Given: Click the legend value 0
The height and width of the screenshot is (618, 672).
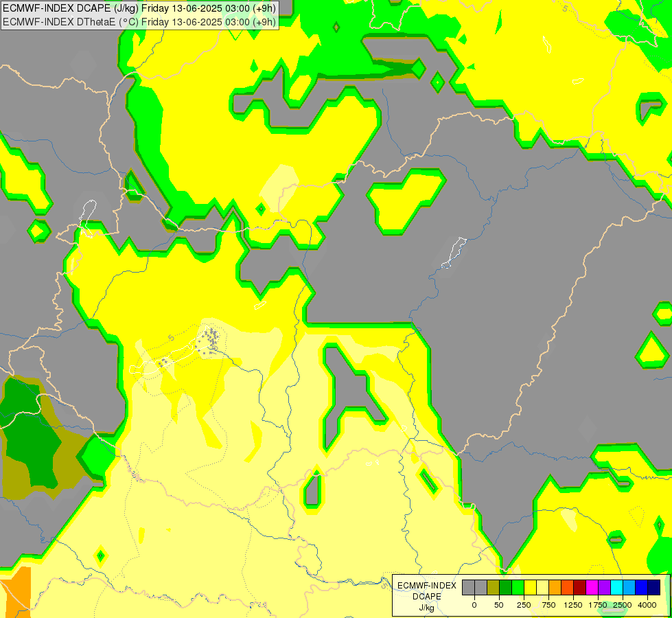Looking at the screenshot, I should pos(474,605).
